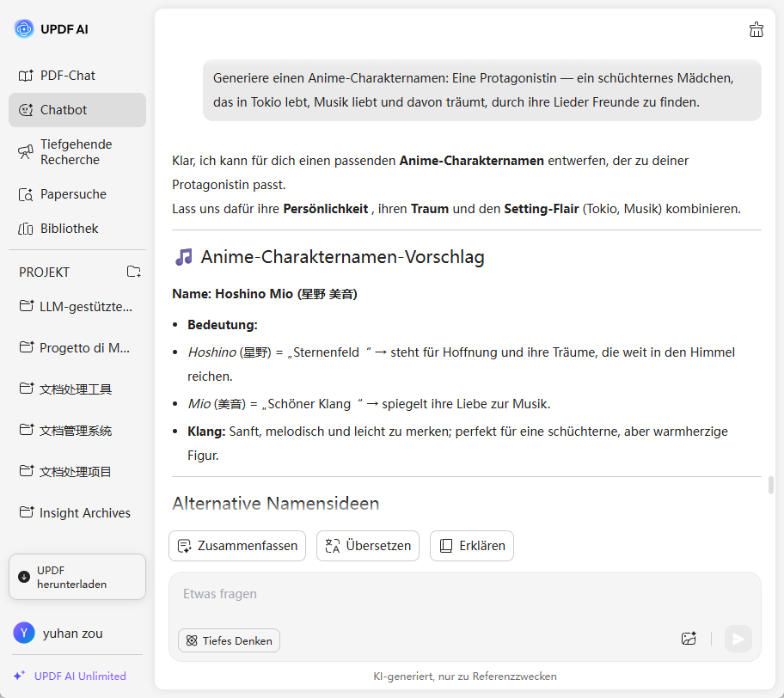The image size is (784, 698).
Task: Toggle the Tiefes Denken mode
Action: point(229,640)
